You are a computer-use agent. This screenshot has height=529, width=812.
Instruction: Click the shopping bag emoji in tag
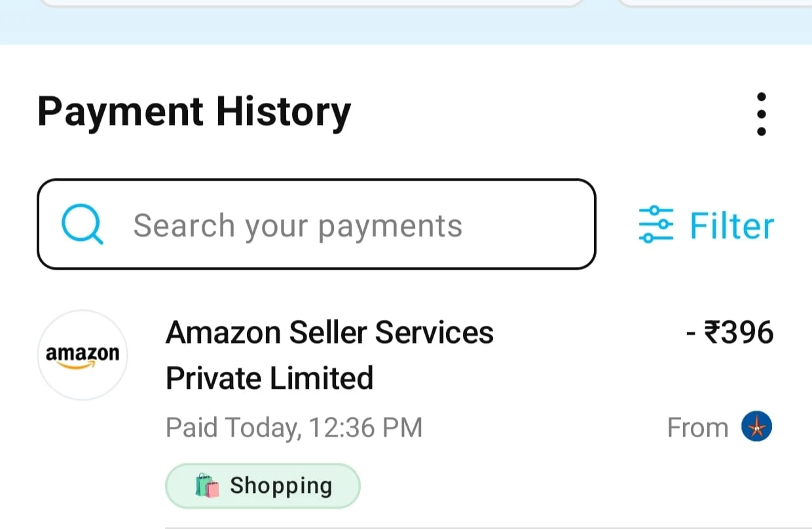pos(208,486)
